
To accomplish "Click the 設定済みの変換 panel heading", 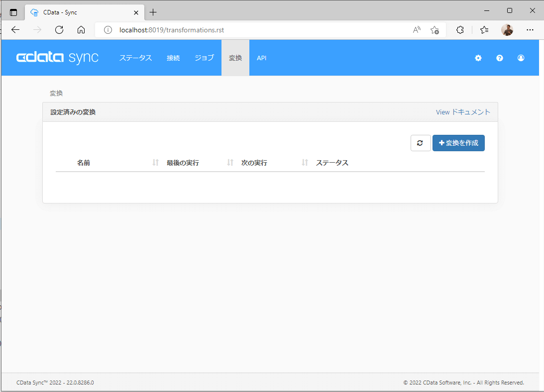I will pos(73,112).
